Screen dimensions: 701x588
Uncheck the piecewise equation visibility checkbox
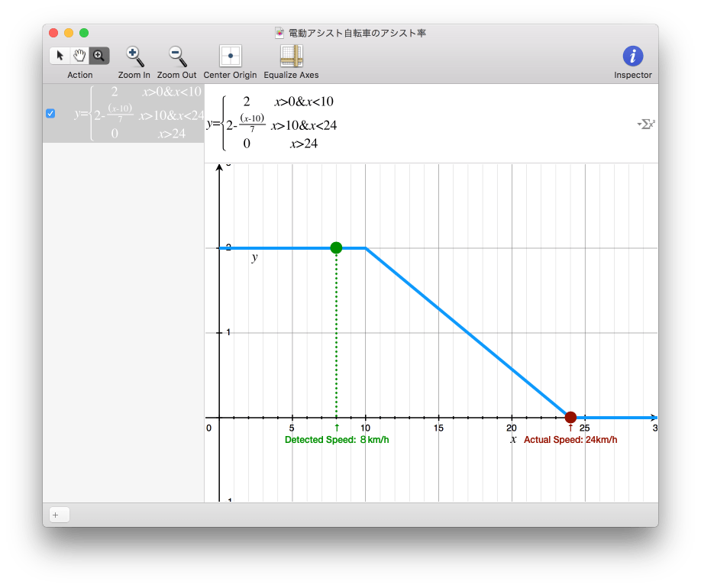coord(50,114)
